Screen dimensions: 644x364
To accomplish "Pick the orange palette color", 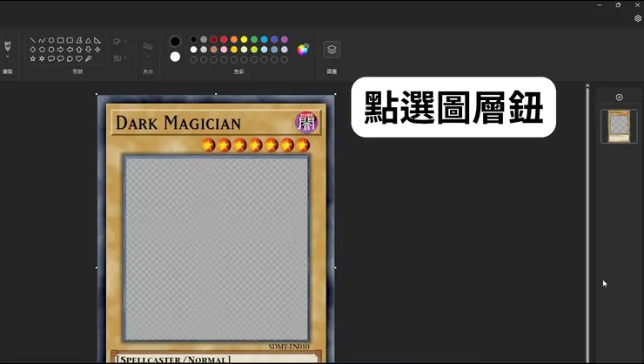I will click(234, 39).
